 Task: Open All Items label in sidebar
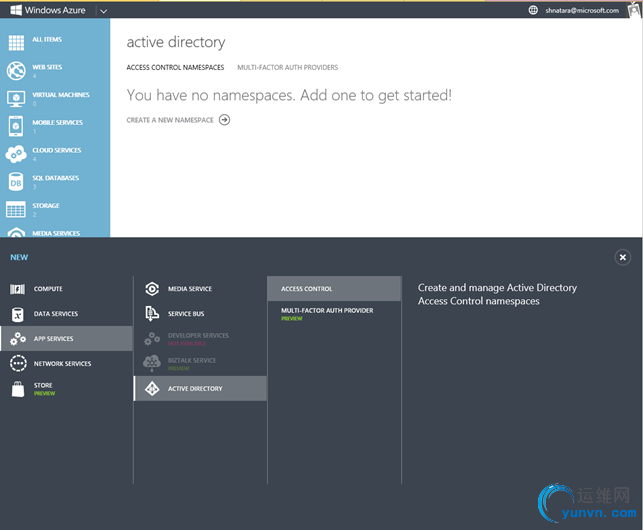point(47,39)
